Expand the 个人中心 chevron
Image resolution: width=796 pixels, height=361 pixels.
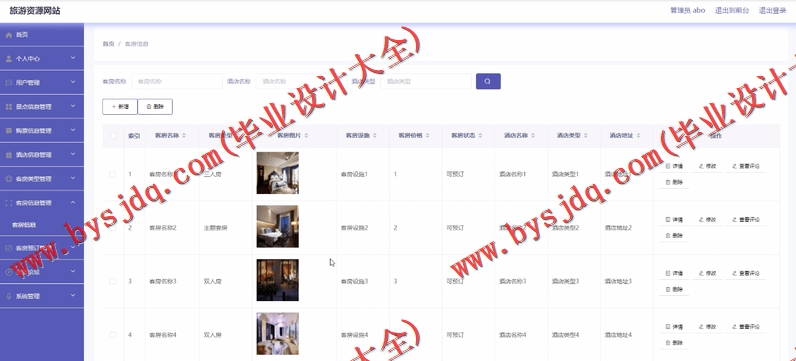tap(73, 58)
